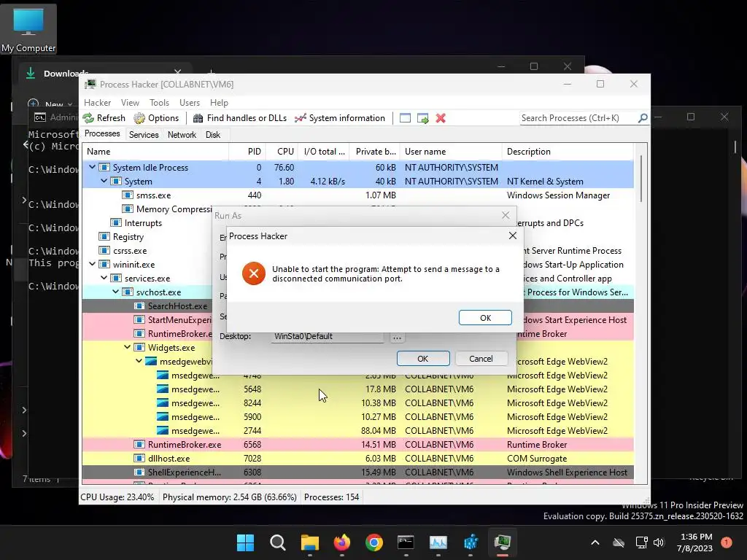Switch to Command Prompt on the taskbar
Image resolution: width=747 pixels, height=560 pixels.
point(406,542)
